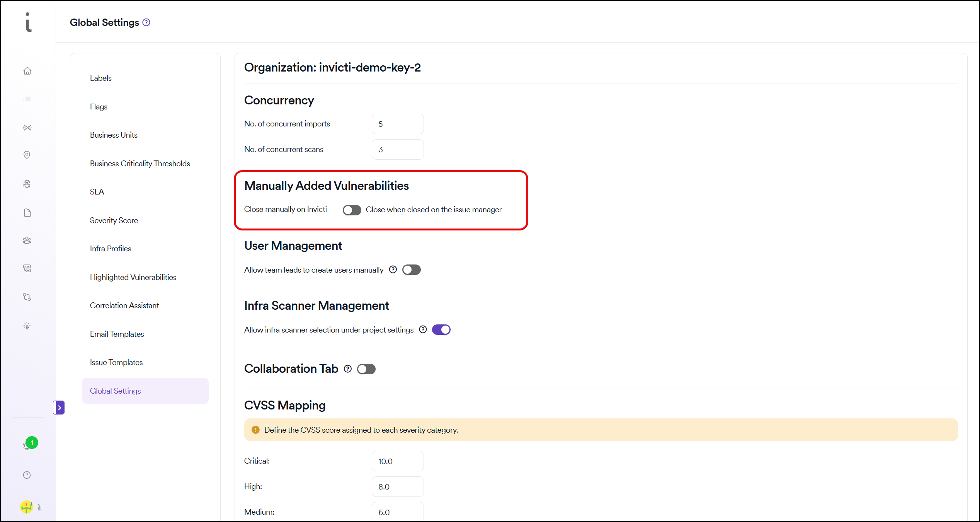Select Email Templates in settings menu
This screenshot has height=522, width=980.
[117, 334]
